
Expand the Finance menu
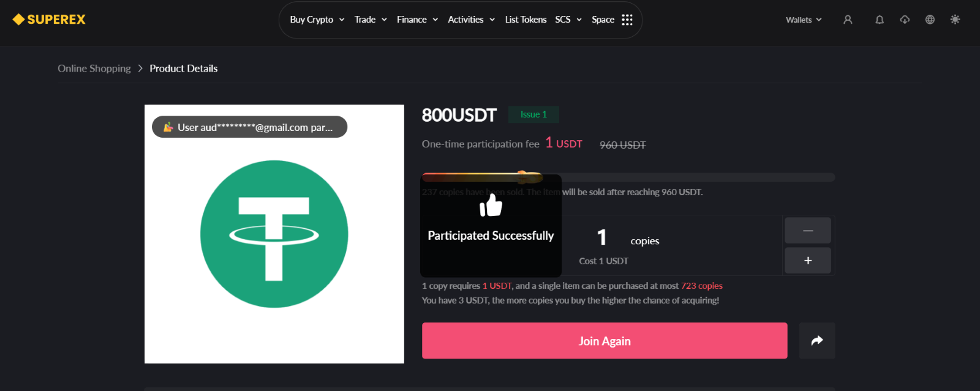[x=417, y=20]
